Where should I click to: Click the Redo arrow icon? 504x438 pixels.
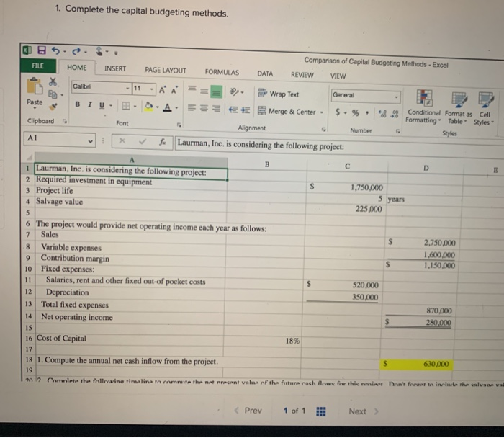pos(76,51)
